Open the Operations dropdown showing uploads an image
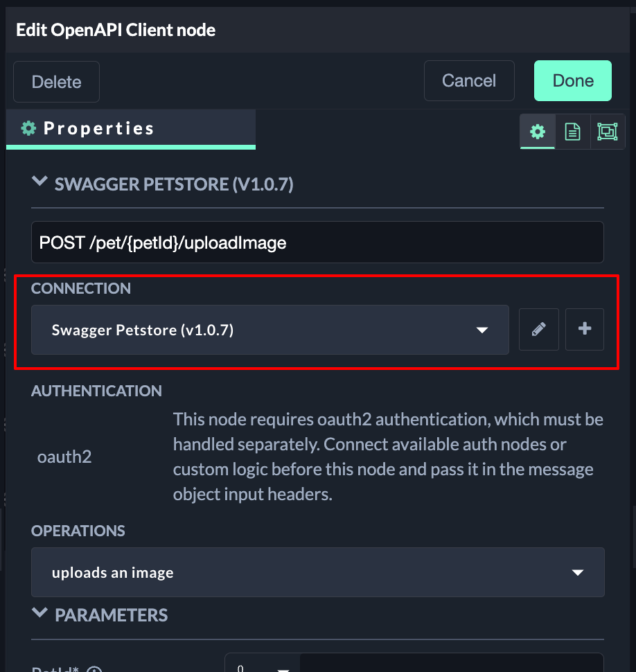Screen dimensions: 636x672 pyautogui.click(x=317, y=572)
